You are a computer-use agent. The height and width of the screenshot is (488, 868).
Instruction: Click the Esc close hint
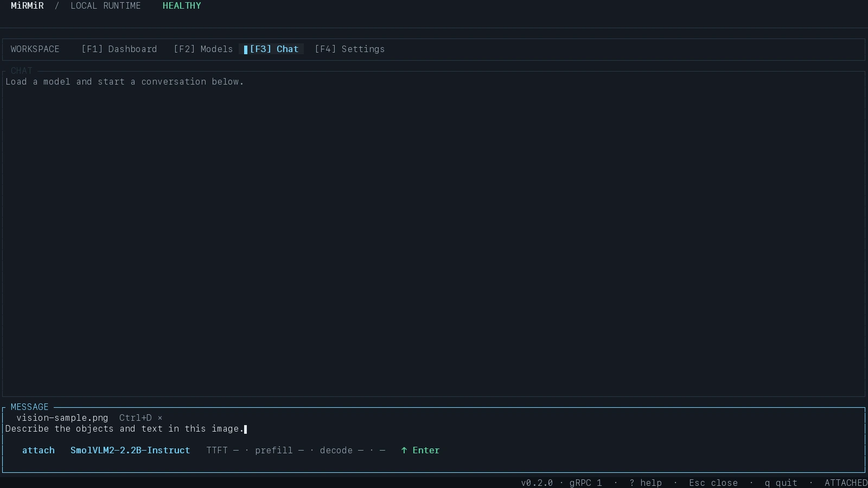click(x=713, y=483)
